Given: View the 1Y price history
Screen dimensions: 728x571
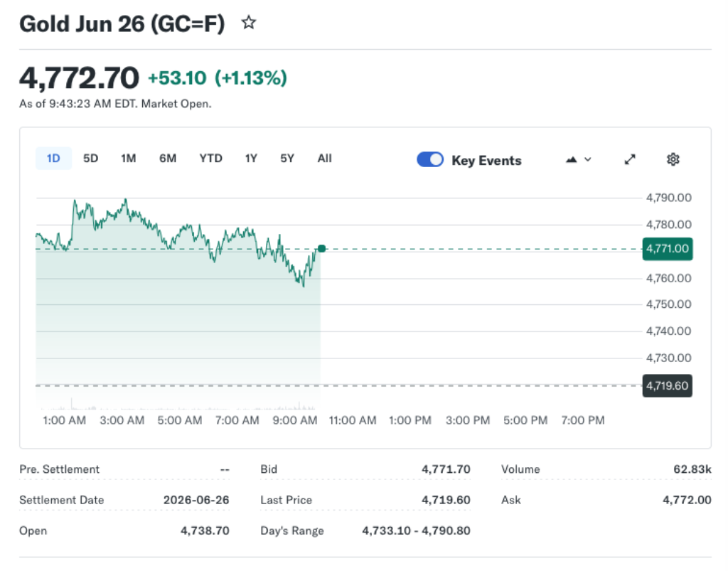Looking at the screenshot, I should pyautogui.click(x=250, y=159).
